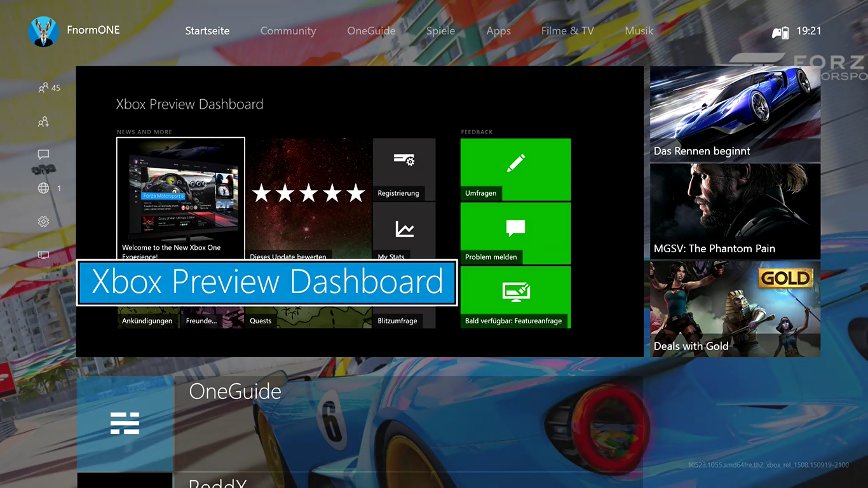868x488 pixels.
Task: Open the Deals with Gold thumbnail
Action: [x=735, y=308]
